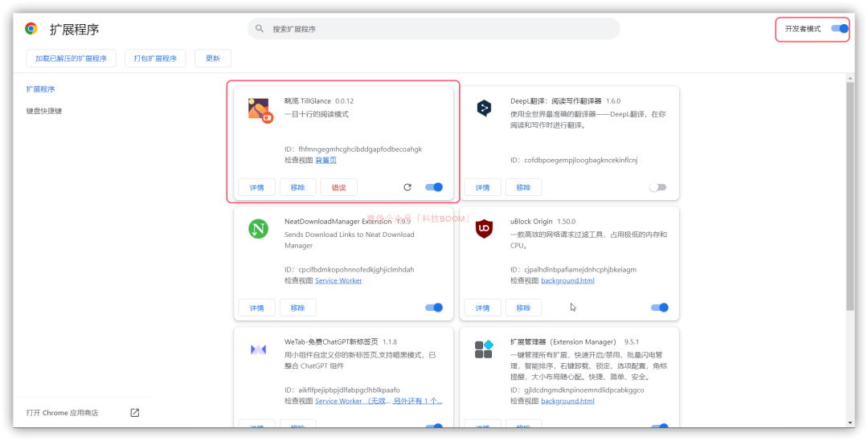This screenshot has height=441, width=868.
Task: Click the vertical scrollbar thumb
Action: coord(850,197)
